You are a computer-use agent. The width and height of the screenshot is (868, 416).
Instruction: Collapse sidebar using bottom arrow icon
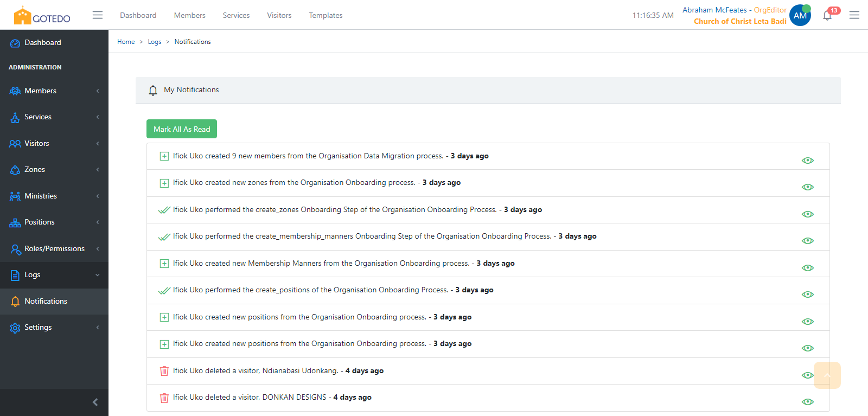(95, 402)
